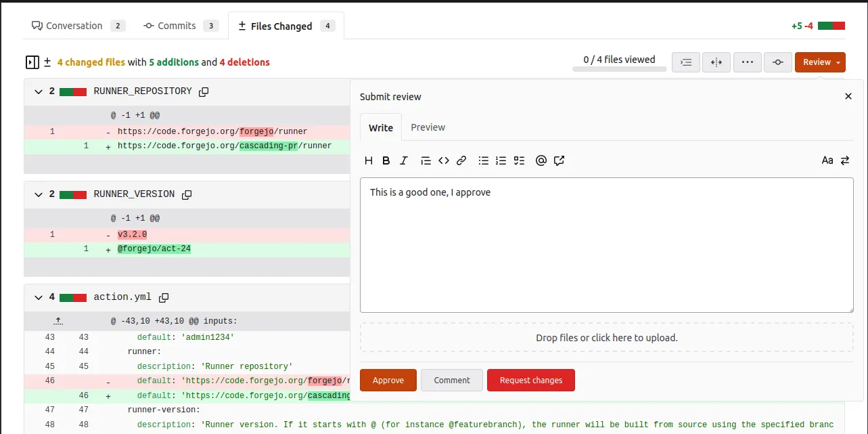Insert a numbered list

tap(501, 160)
